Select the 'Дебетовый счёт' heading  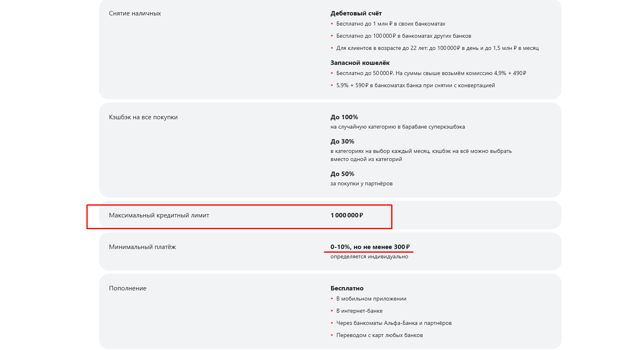click(x=356, y=13)
